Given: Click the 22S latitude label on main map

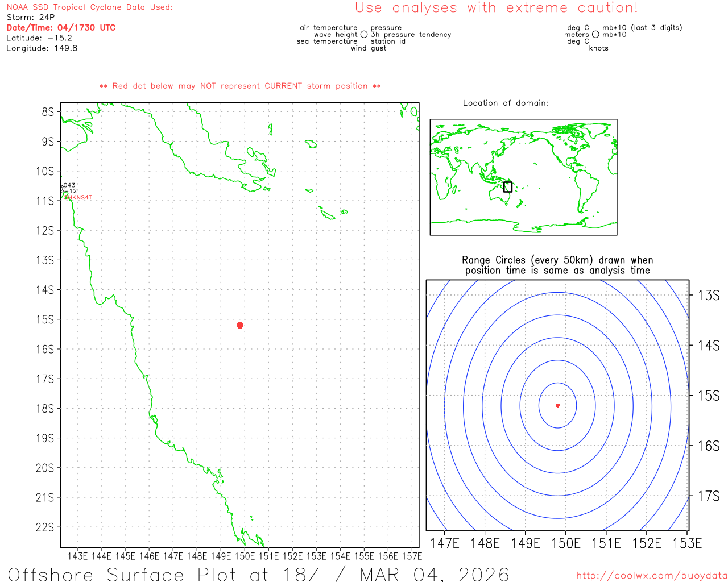Looking at the screenshot, I should coord(45,527).
